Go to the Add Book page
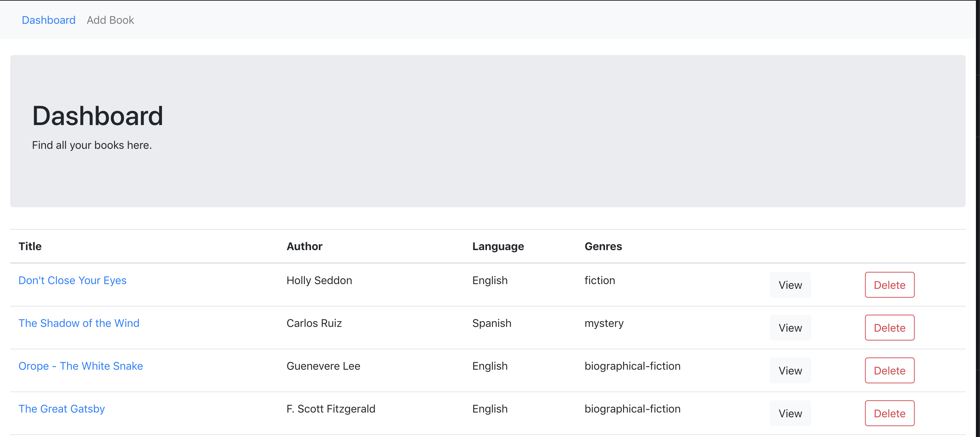This screenshot has width=980, height=437. pos(110,20)
